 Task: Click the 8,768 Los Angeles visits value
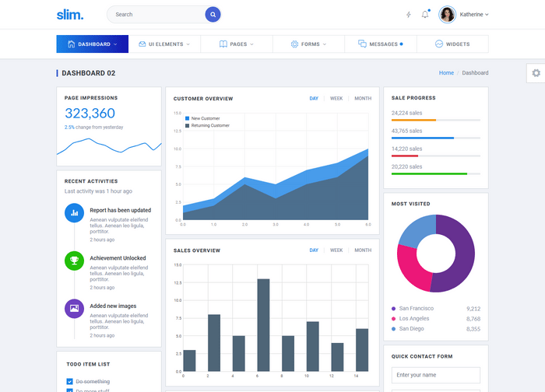[473, 319]
